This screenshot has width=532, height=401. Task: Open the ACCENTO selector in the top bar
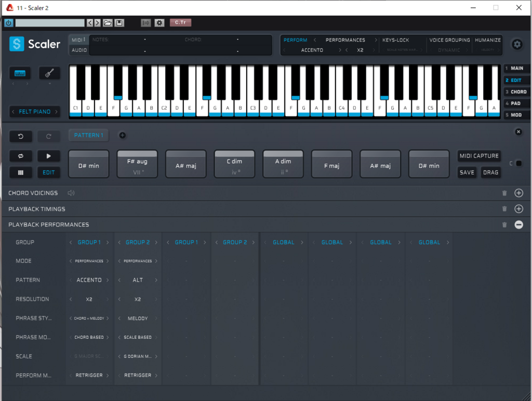[312, 50]
